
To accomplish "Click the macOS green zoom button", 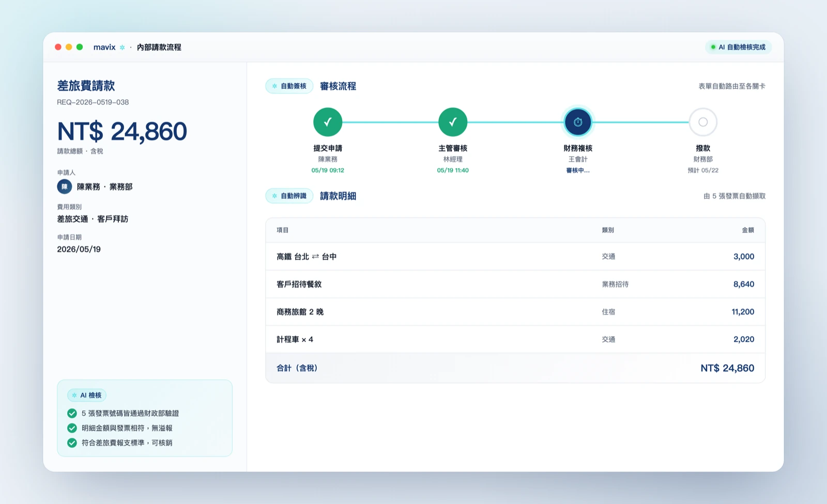I will coord(80,47).
